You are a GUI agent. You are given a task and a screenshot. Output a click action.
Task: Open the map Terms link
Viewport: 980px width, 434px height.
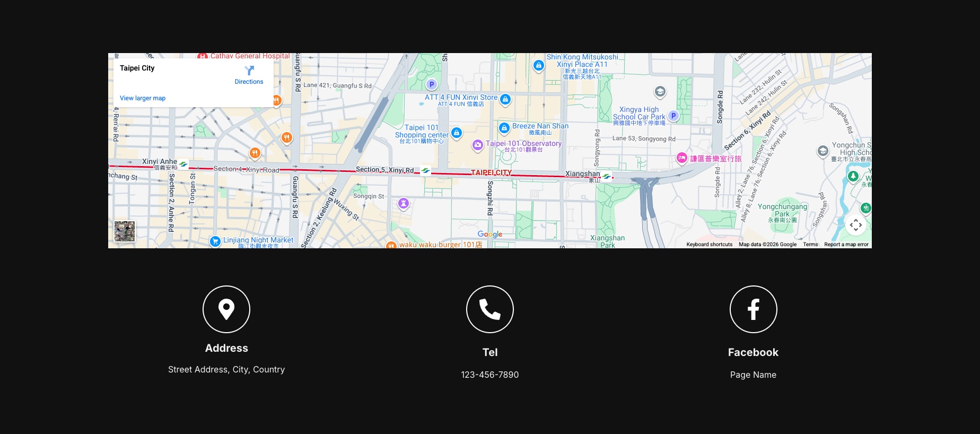pos(810,245)
